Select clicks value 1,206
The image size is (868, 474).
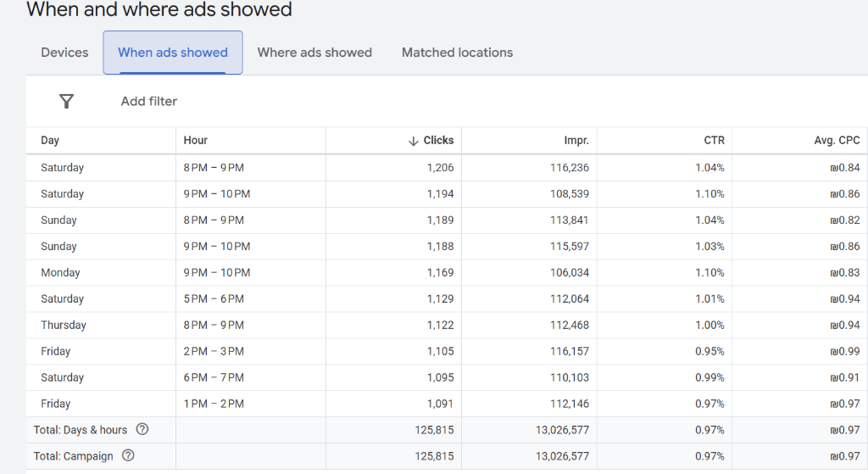pos(440,168)
